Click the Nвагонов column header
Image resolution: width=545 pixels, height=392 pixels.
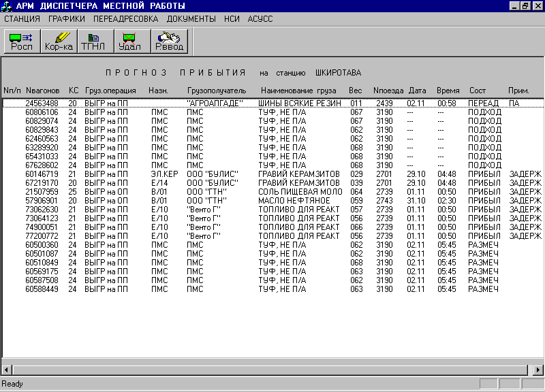(x=43, y=91)
